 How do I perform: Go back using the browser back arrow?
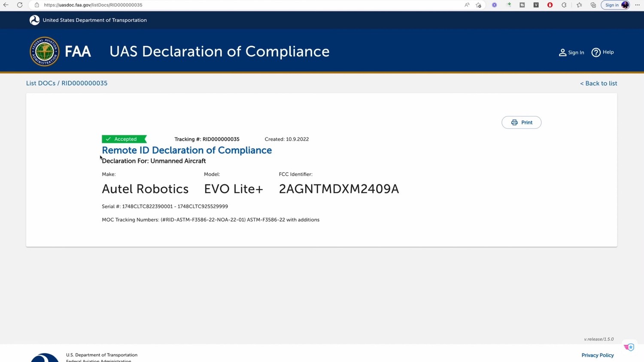coord(6,5)
